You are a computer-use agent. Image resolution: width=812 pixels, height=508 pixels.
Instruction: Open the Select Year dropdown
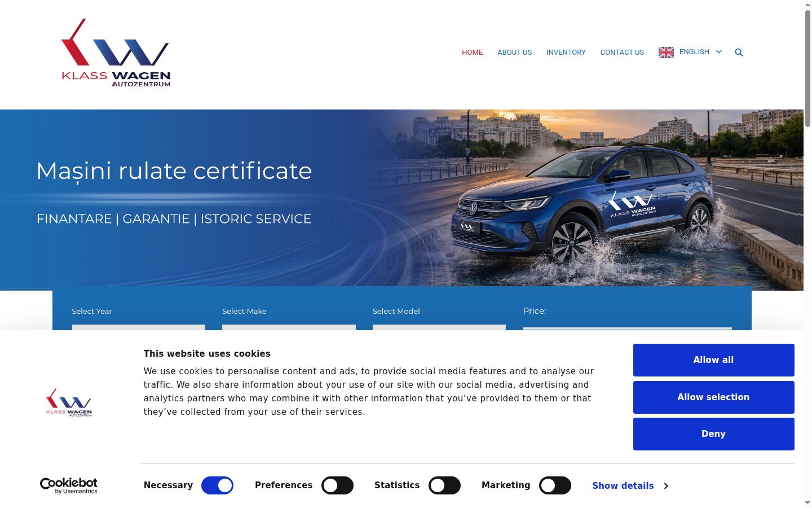click(139, 327)
